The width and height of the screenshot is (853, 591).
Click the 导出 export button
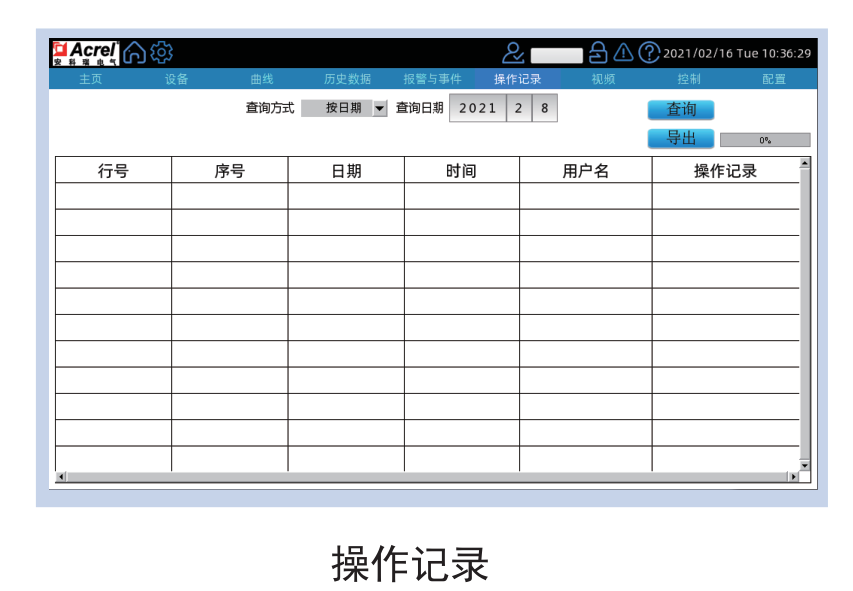point(681,139)
